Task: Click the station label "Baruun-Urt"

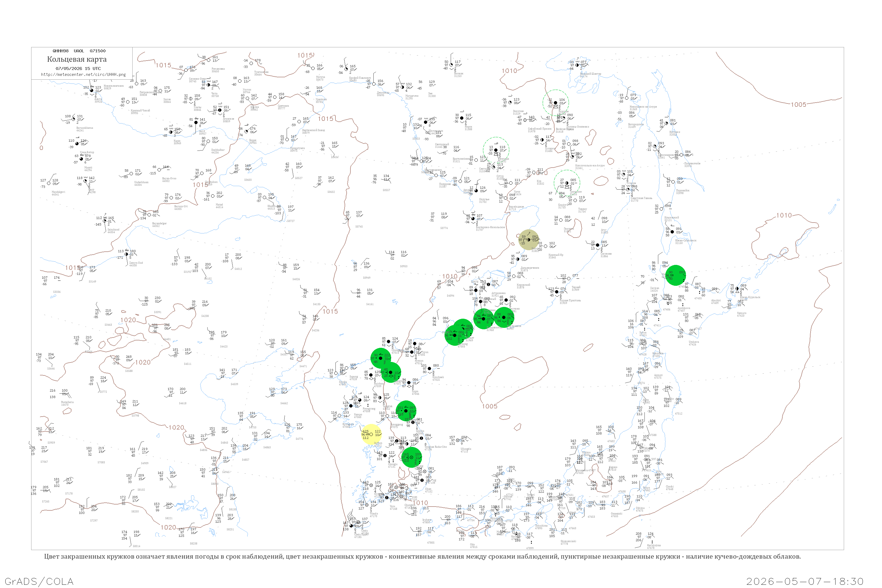Action: pos(181,206)
